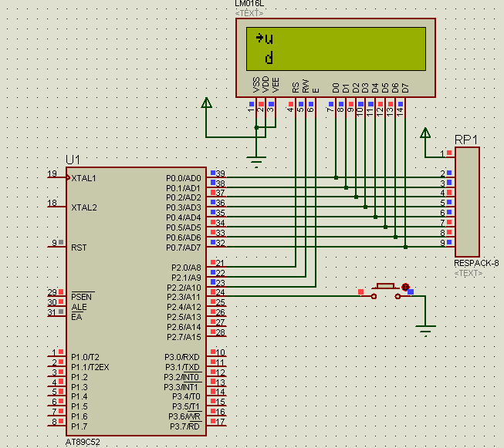Click the ground symbol near the push button

424,330
